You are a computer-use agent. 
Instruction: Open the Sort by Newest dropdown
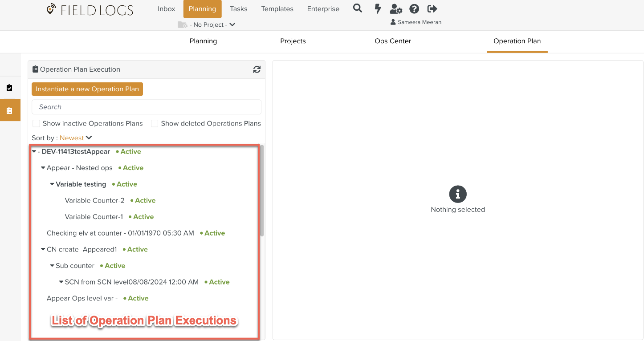coord(76,138)
